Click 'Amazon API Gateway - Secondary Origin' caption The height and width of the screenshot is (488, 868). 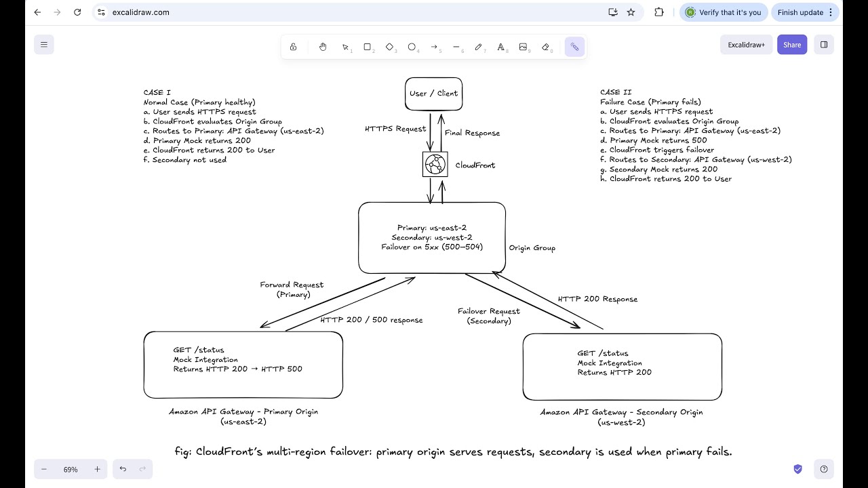click(621, 412)
